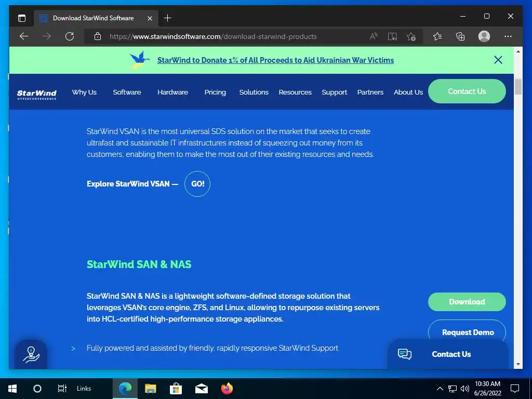The width and height of the screenshot is (532, 399).
Task: Open the Partners menu
Action: coord(370,92)
